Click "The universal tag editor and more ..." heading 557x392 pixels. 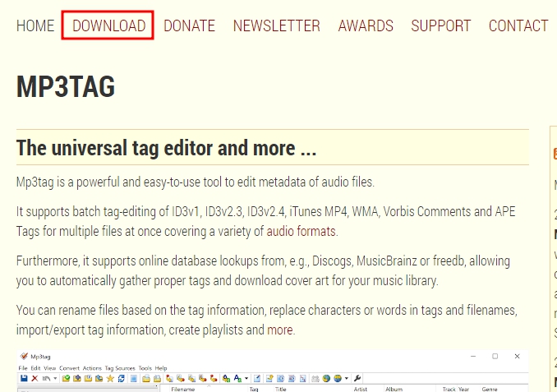tap(166, 147)
